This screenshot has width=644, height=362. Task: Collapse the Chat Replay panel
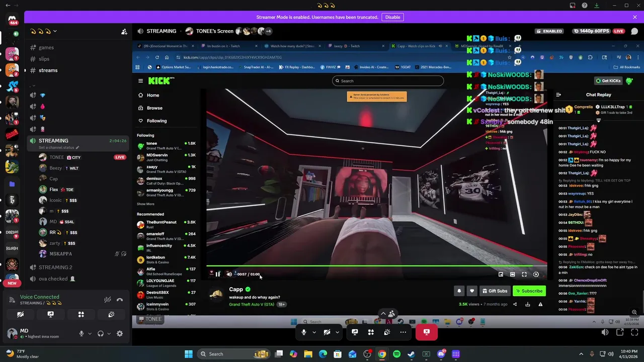(558, 95)
